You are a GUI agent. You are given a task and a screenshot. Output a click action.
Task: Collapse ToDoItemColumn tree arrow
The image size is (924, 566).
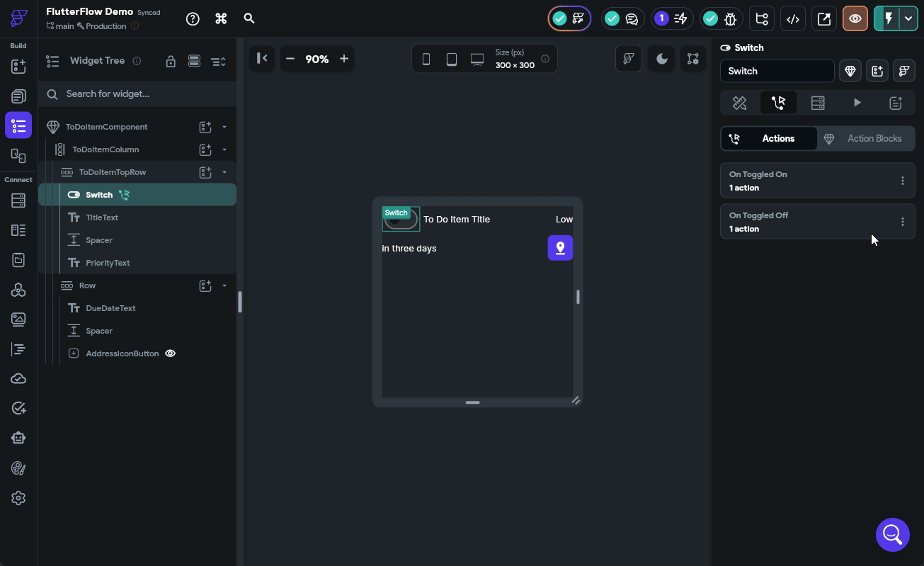pos(224,149)
